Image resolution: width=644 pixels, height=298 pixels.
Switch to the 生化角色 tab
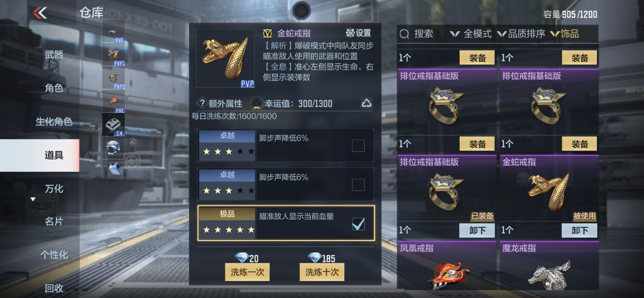coord(54,122)
